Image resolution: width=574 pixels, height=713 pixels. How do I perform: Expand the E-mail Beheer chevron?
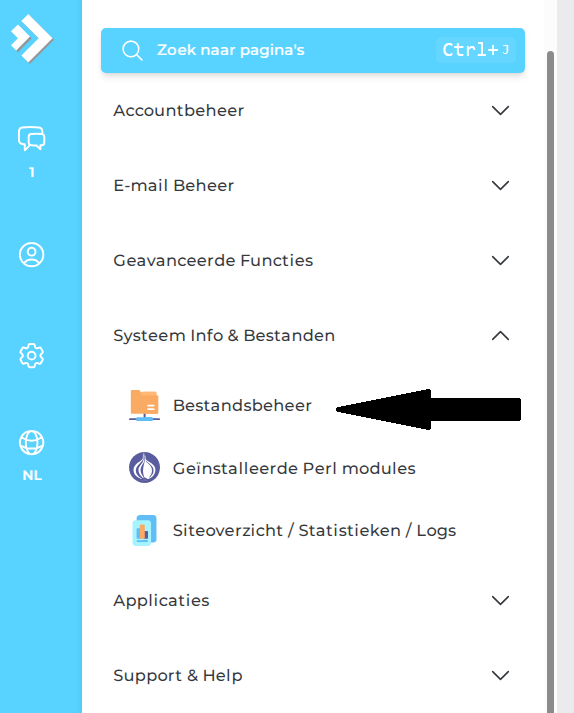[x=500, y=185]
